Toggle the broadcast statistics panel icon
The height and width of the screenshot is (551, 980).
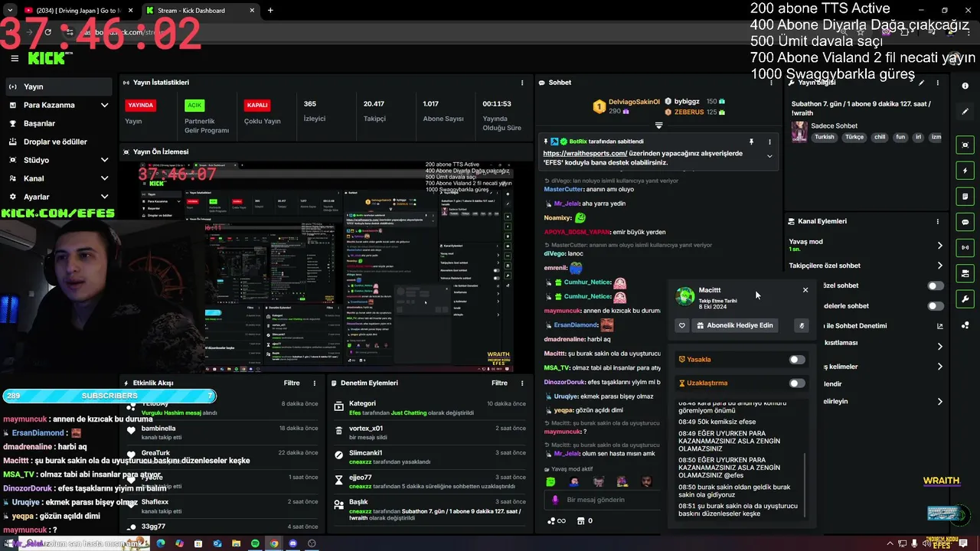[x=965, y=247]
